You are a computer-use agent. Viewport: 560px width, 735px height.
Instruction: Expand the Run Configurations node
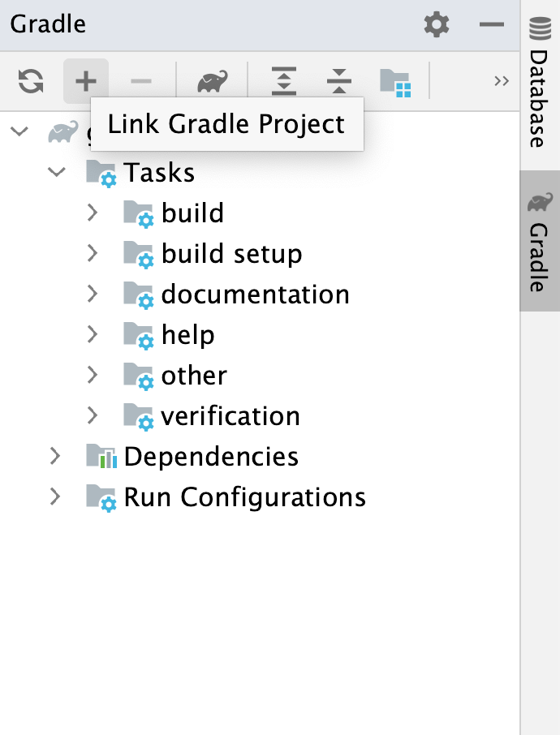tap(55, 496)
